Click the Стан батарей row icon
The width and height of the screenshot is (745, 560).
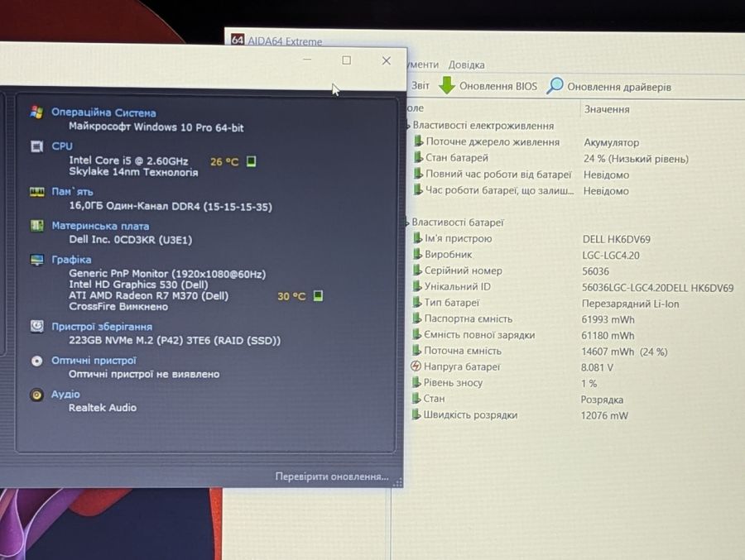tap(418, 157)
